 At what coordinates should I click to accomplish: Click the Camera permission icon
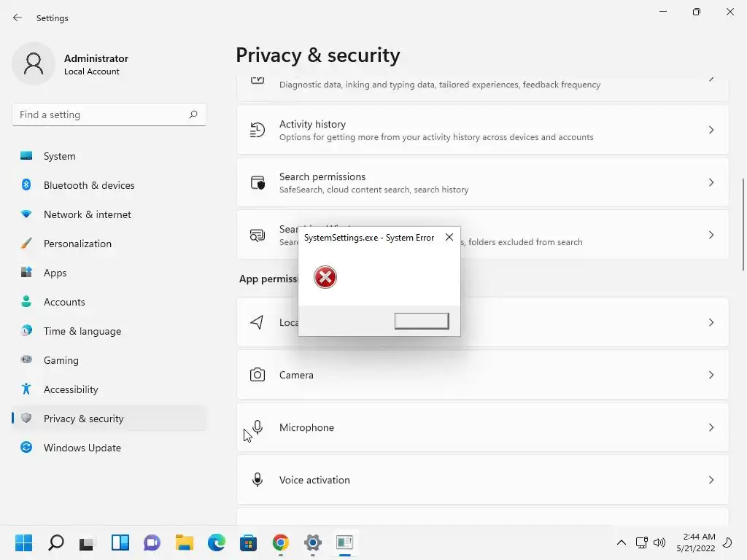click(x=258, y=375)
